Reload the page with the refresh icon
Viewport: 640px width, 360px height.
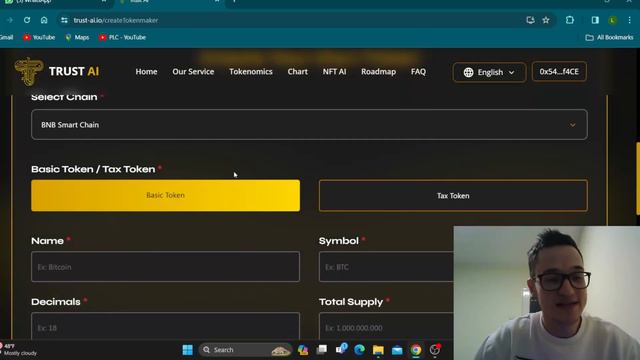tap(27, 20)
